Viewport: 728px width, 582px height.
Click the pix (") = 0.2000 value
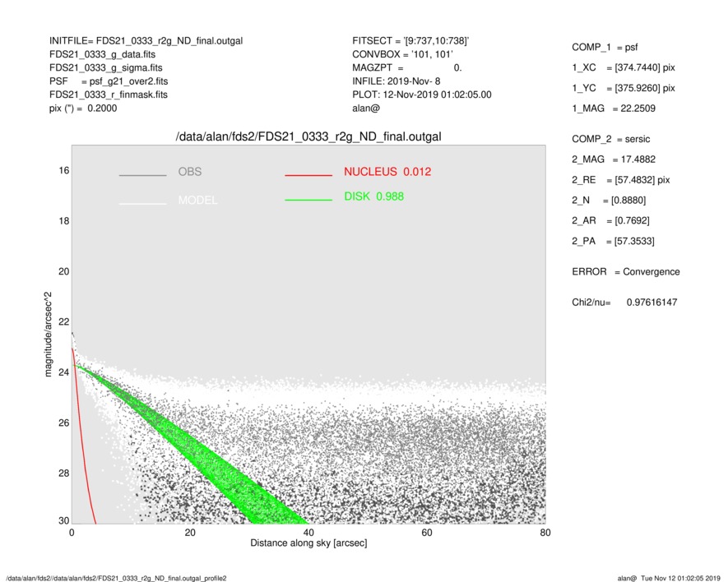pyautogui.click(x=83, y=109)
